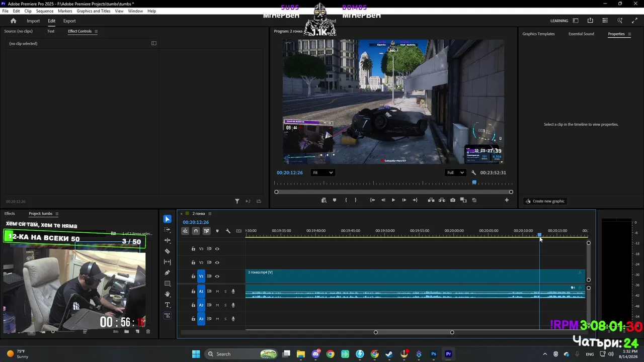Open the 2 гонка sequence panel menu

[210, 214]
